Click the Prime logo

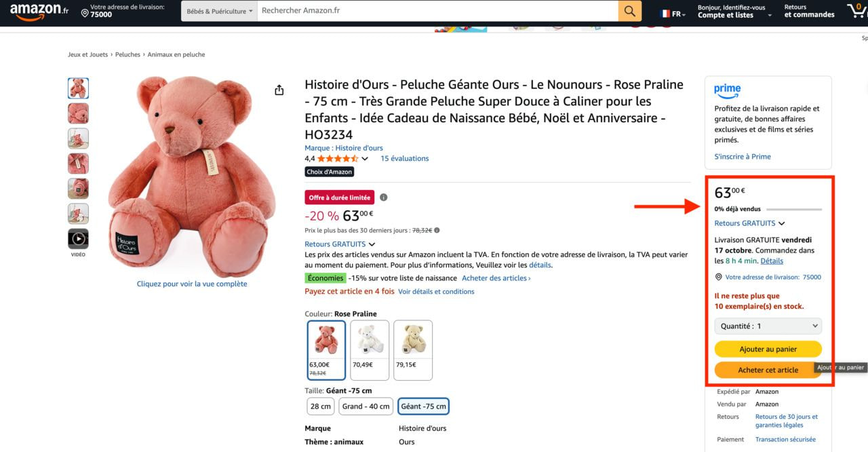point(727,90)
